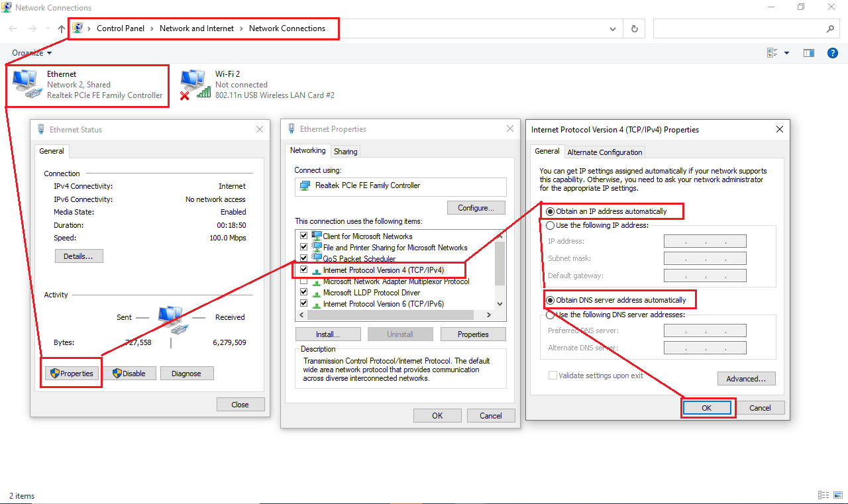Click the Network and Internet breadcrumb
The image size is (848, 504).
click(x=197, y=28)
